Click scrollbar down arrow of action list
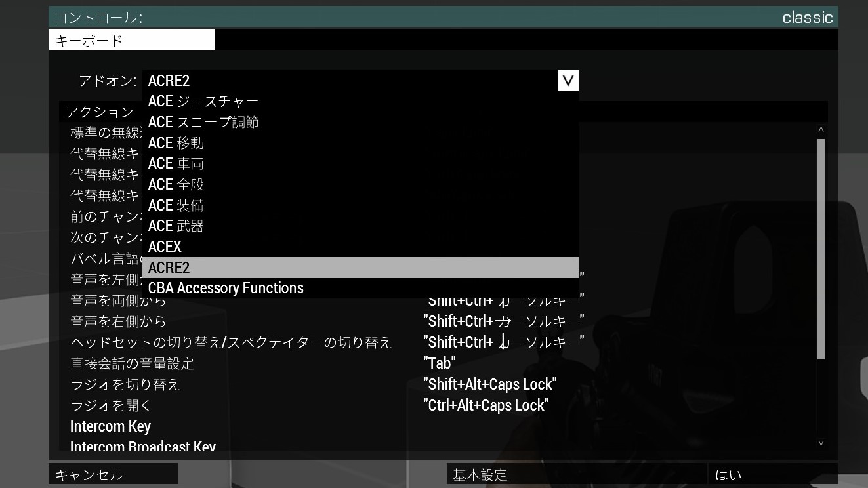This screenshot has height=488, width=868. [821, 444]
